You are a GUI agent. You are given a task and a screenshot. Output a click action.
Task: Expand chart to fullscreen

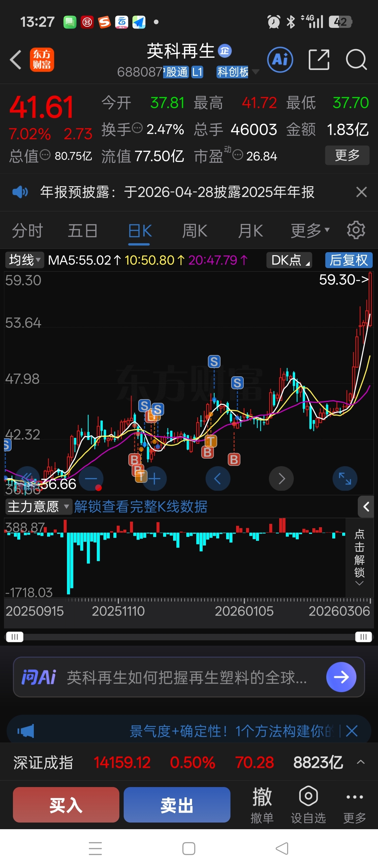click(x=345, y=478)
